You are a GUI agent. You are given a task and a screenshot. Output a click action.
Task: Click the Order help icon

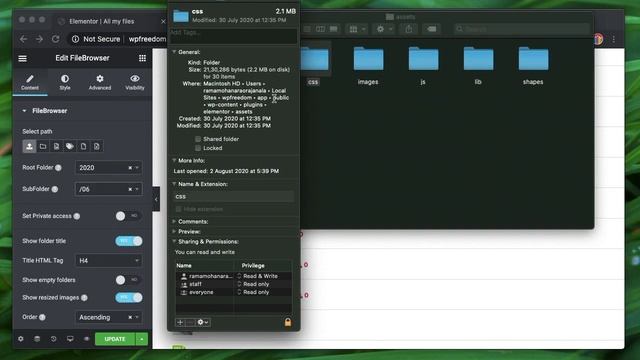coord(42,317)
